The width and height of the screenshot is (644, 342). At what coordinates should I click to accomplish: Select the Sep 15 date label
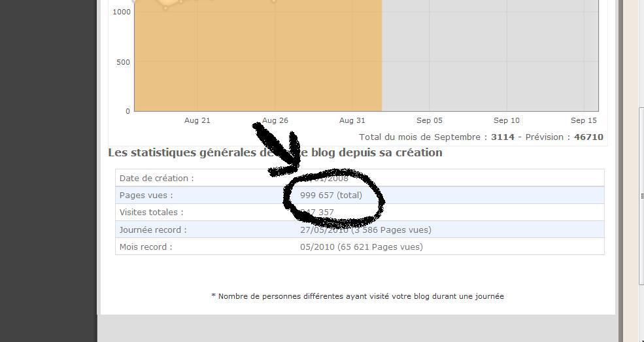point(584,120)
